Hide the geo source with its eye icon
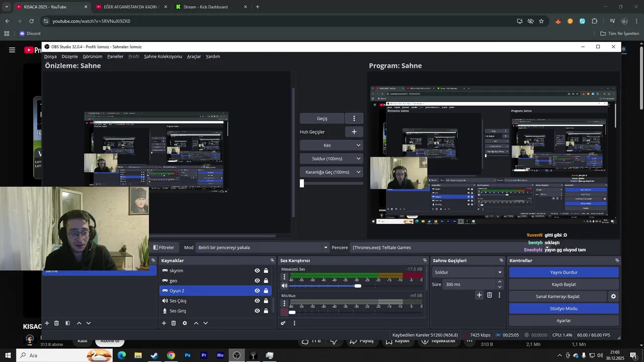Image resolution: width=644 pixels, height=362 pixels. [x=257, y=281]
